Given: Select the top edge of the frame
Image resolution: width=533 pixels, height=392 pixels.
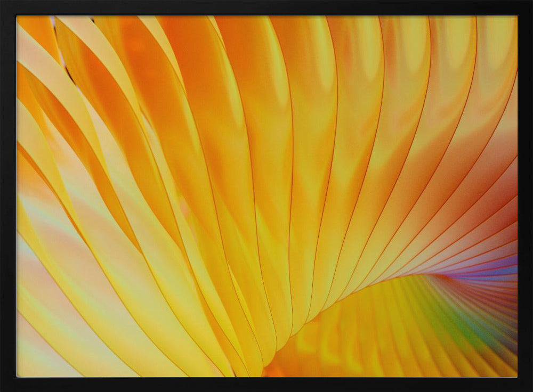Looking at the screenshot, I should coord(266,6).
